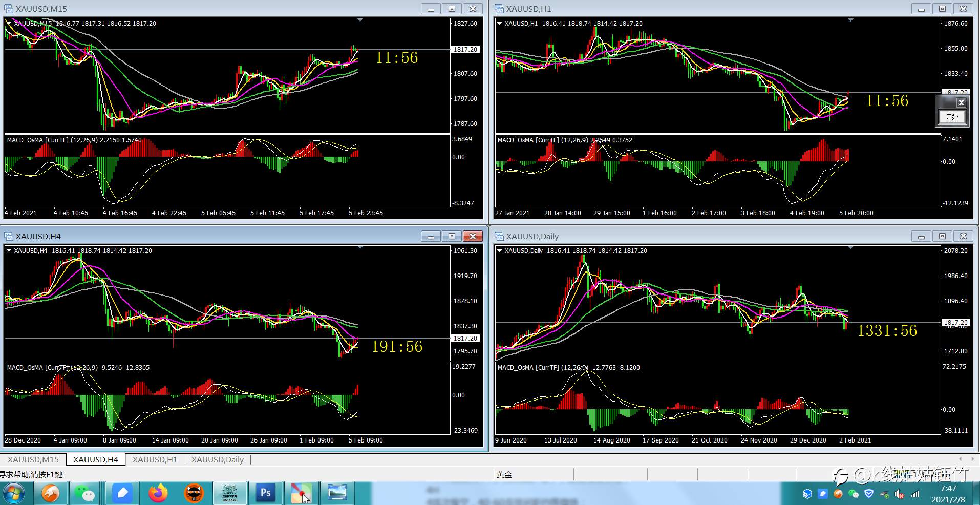Click the chart icon in XAUUSD,H4 title bar
980x505 pixels.
tap(9, 236)
